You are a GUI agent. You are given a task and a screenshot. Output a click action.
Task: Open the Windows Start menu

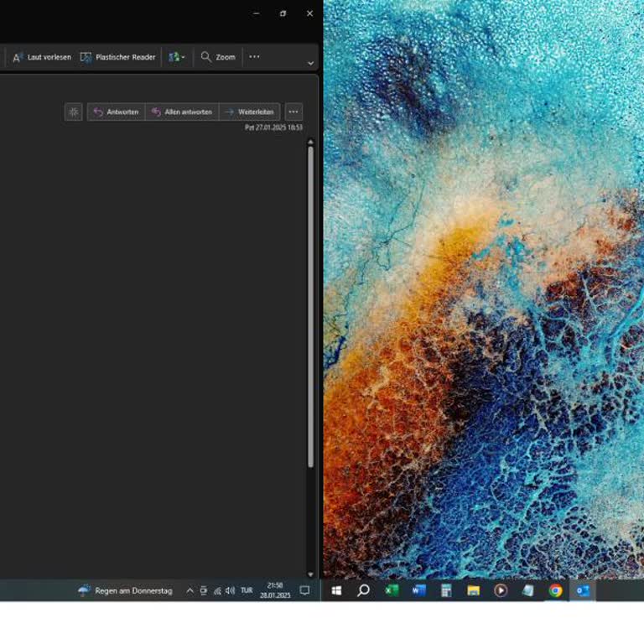click(x=336, y=591)
